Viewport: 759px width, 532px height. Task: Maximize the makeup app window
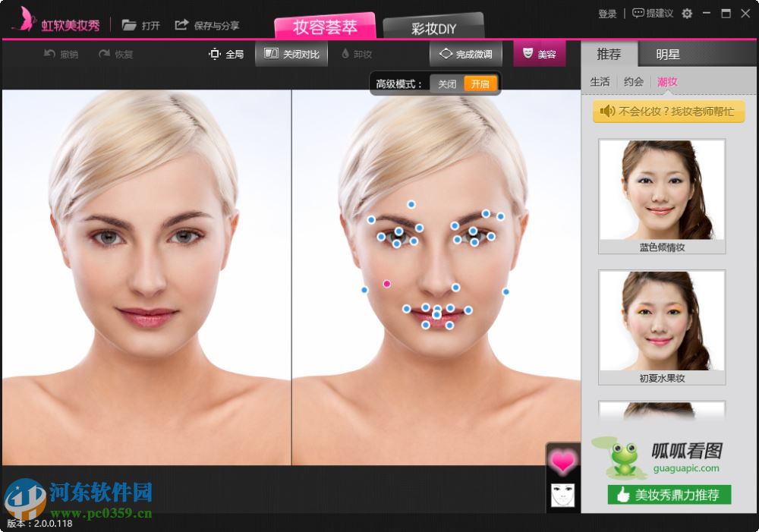click(x=726, y=13)
